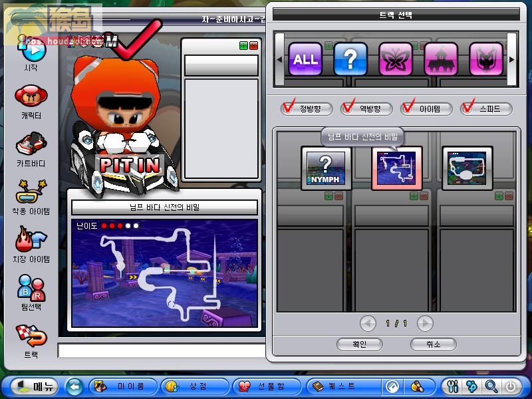This screenshot has height=399, width=532.
Task: Toggle the 역방향 (reverse direction) checkbox
Action: click(348, 106)
